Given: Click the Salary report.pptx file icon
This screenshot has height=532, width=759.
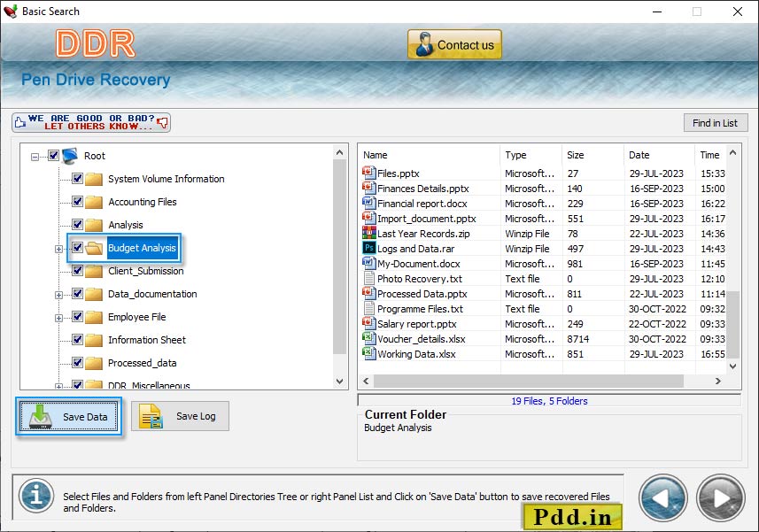Looking at the screenshot, I should [368, 323].
